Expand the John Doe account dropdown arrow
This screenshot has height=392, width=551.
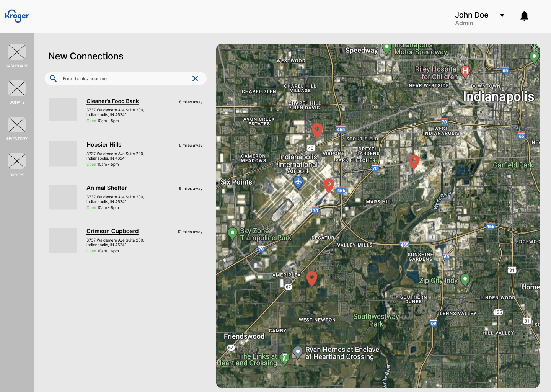(502, 15)
